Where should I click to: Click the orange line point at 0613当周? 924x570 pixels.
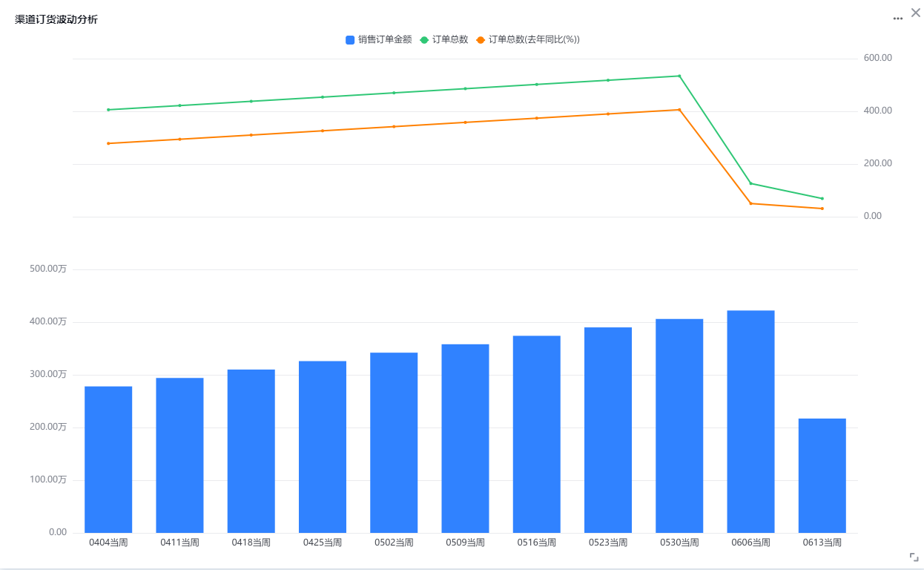(822, 209)
